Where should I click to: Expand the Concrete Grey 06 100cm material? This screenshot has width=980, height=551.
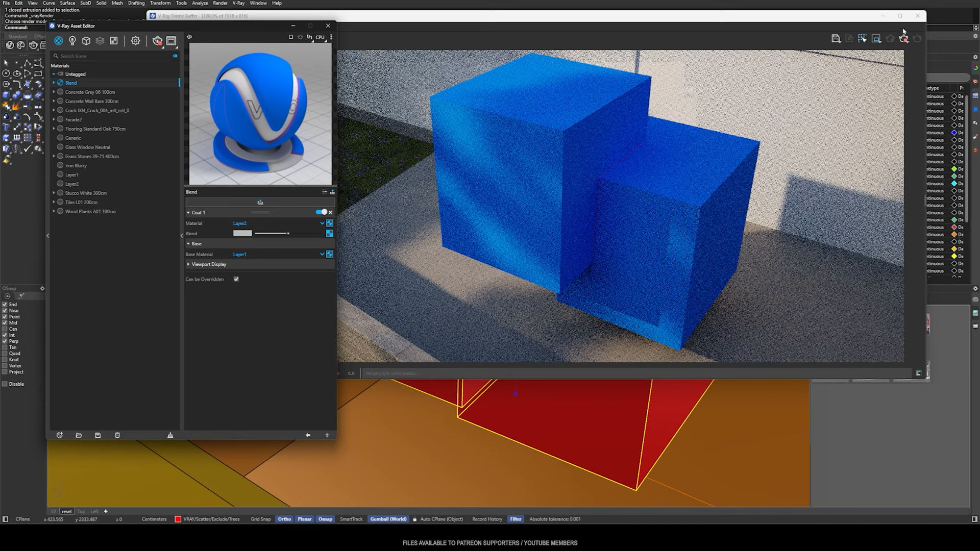54,92
